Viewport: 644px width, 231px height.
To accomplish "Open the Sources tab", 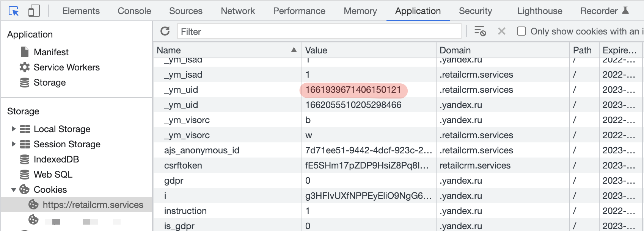I will 186,11.
